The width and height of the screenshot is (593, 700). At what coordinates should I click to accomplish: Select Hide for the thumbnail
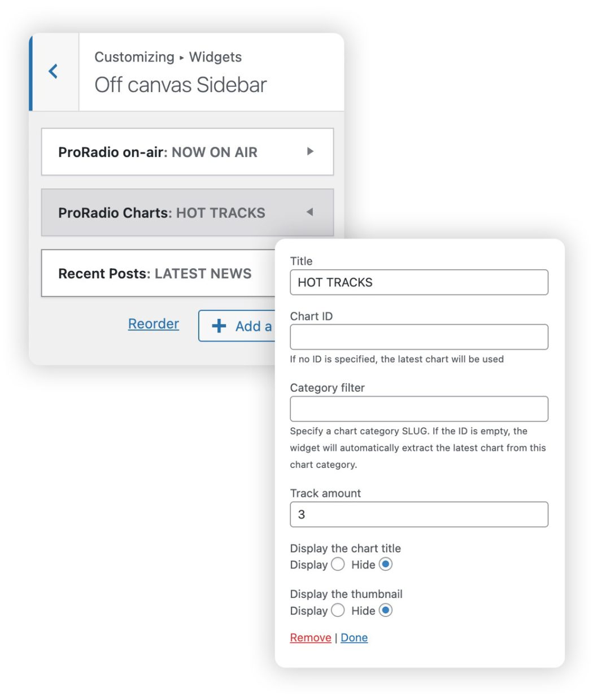(386, 610)
